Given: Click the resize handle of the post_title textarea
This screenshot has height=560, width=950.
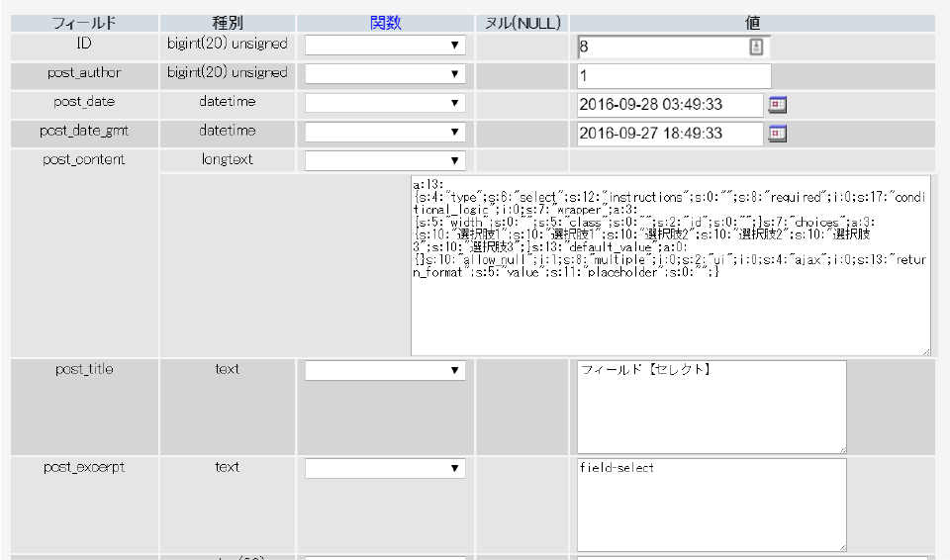Looking at the screenshot, I should point(841,448).
